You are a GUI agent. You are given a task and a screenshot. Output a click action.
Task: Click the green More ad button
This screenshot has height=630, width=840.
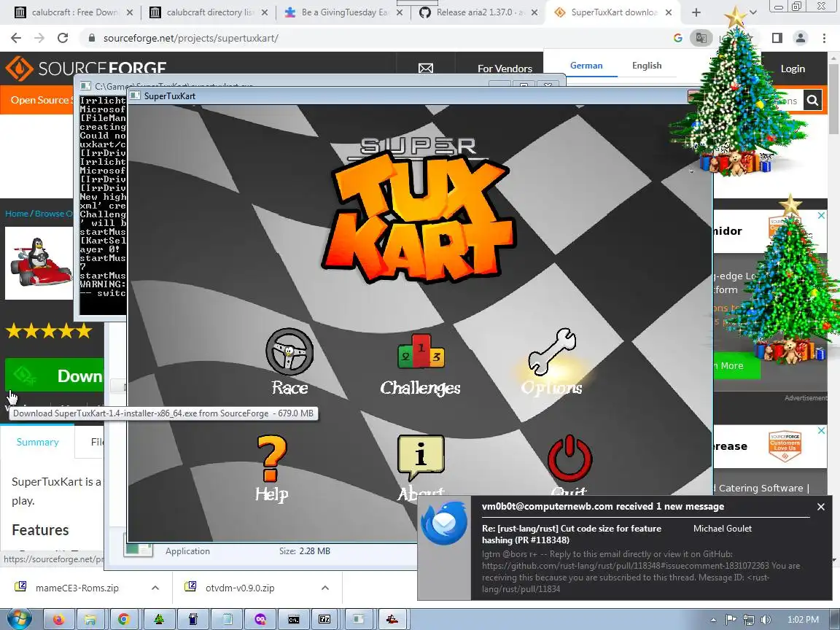click(736, 365)
